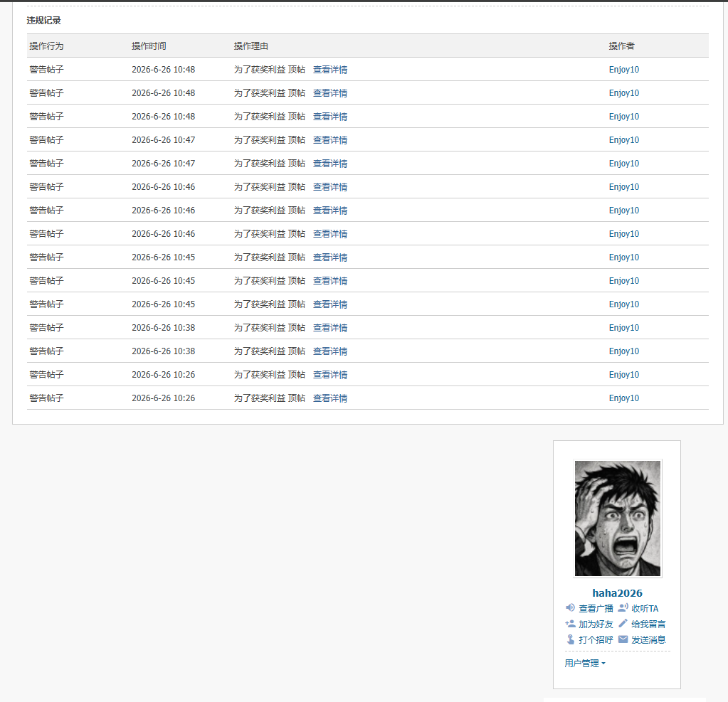Screen dimensions: 728x702
Task: Open 查看详情 in the first 10:45 row
Action: [330, 257]
